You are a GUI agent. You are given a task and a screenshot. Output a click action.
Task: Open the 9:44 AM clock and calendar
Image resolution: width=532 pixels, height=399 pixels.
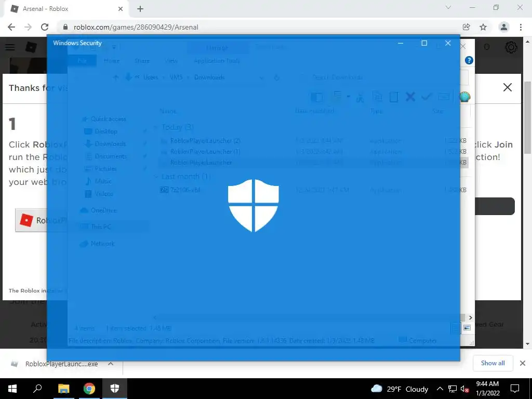coord(487,389)
